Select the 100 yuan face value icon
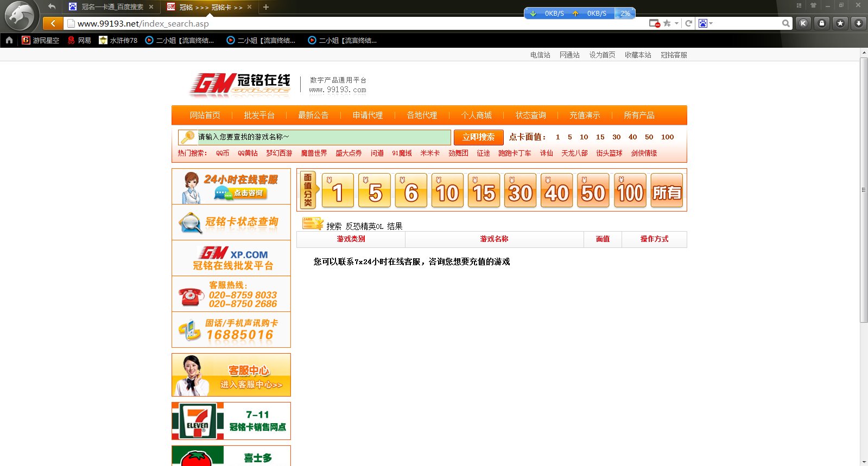Screen dimensions: 868x466 coord(630,190)
